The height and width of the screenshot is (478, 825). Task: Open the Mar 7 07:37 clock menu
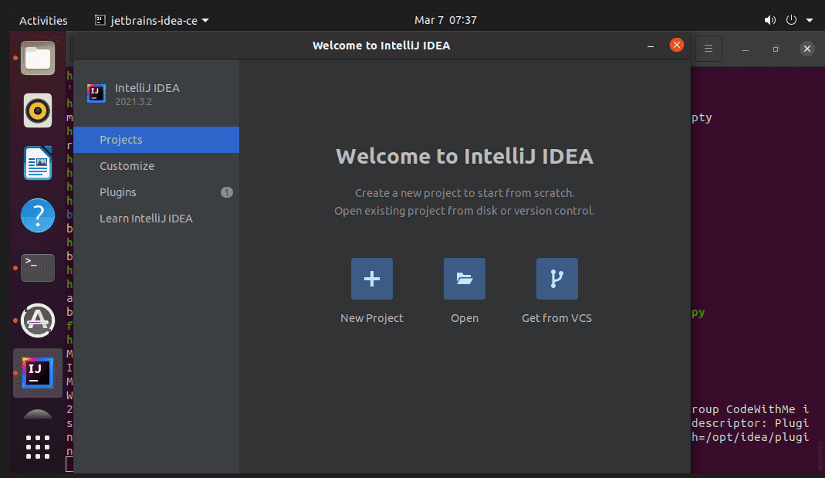tap(446, 20)
